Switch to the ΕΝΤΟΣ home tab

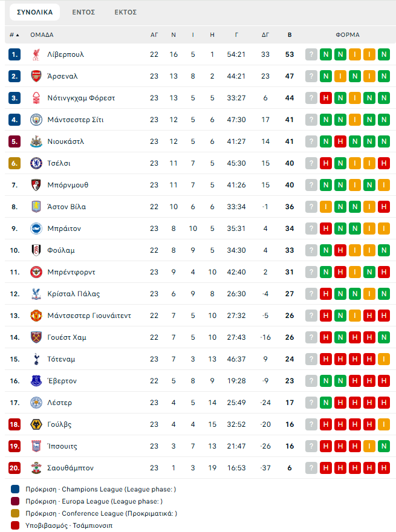(x=83, y=12)
